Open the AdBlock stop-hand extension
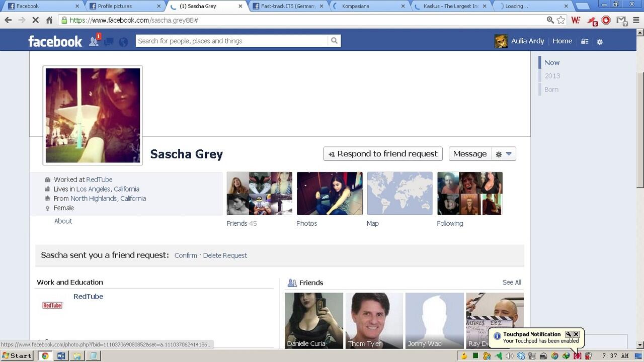The height and width of the screenshot is (362, 644). tap(606, 20)
